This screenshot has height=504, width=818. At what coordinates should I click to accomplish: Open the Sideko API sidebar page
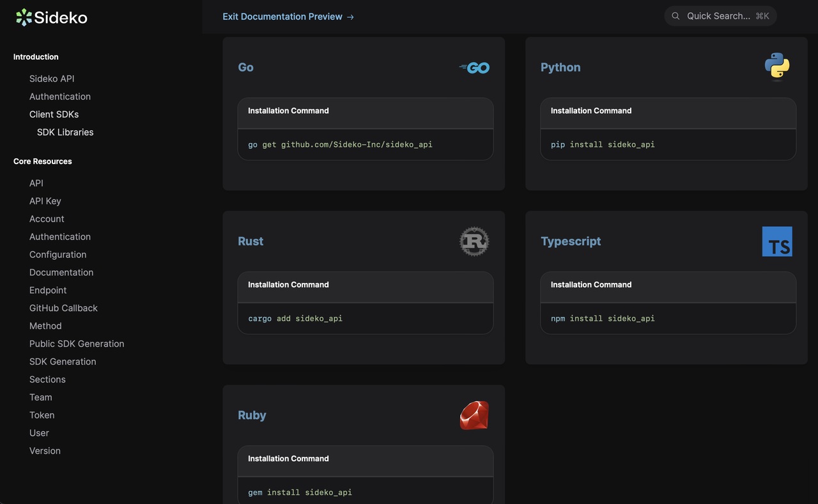click(52, 79)
